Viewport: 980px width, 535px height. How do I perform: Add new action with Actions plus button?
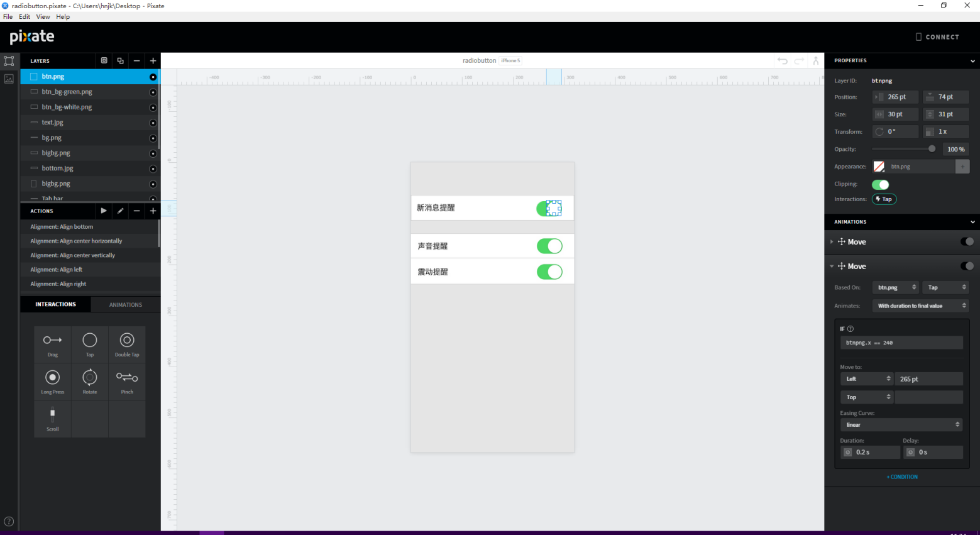coord(153,211)
